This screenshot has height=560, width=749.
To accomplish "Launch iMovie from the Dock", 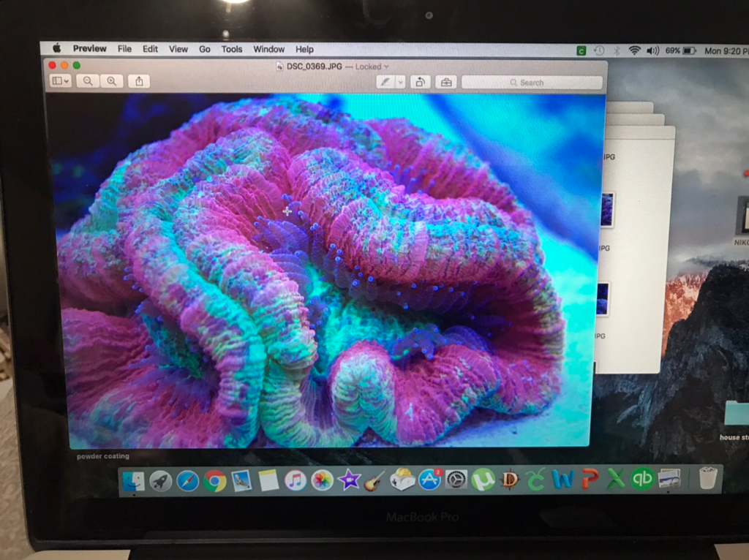I will (x=349, y=480).
